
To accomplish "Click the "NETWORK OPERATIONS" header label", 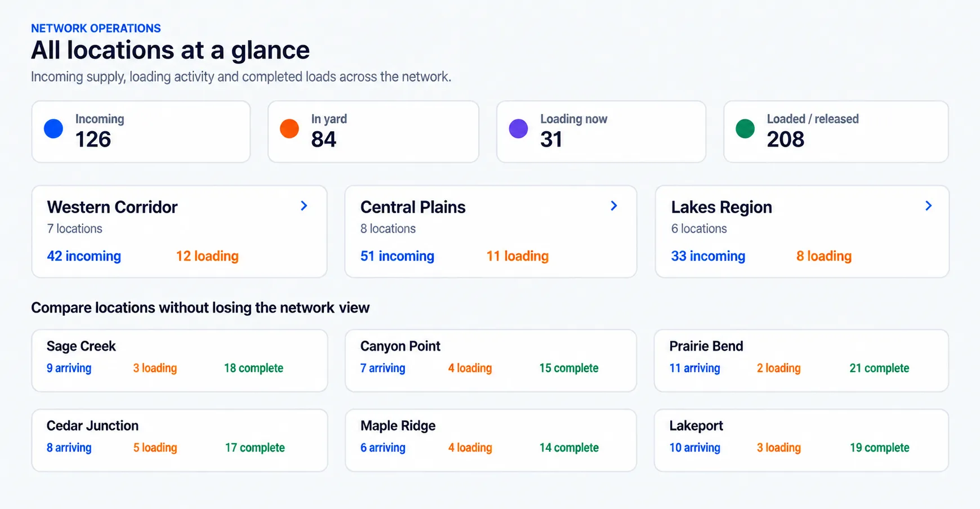I will 96,28.
